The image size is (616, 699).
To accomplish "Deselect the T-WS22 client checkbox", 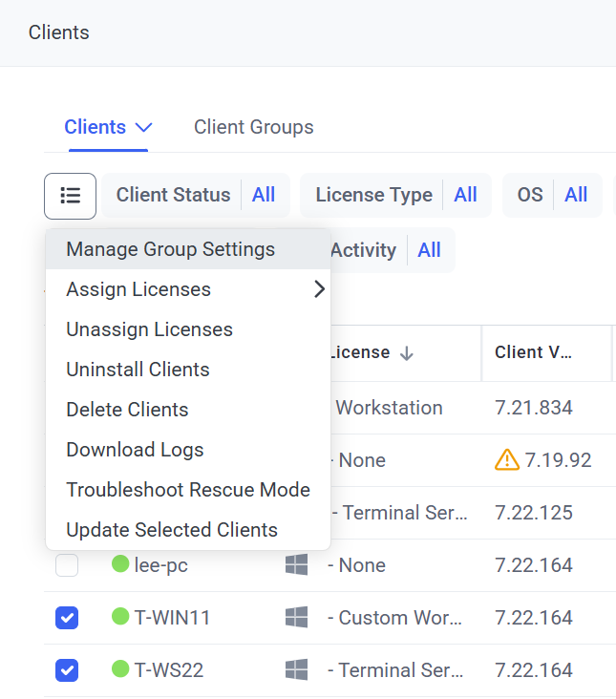I will 67,670.
